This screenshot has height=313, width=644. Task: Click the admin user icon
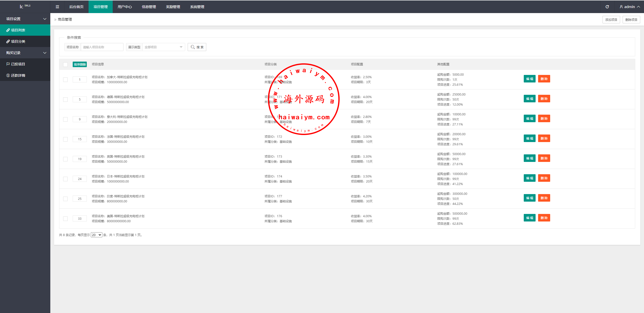point(621,7)
